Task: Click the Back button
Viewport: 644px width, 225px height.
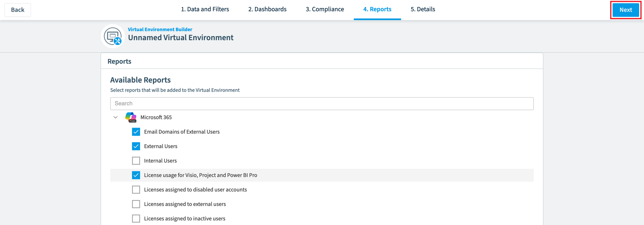Action: click(x=18, y=10)
